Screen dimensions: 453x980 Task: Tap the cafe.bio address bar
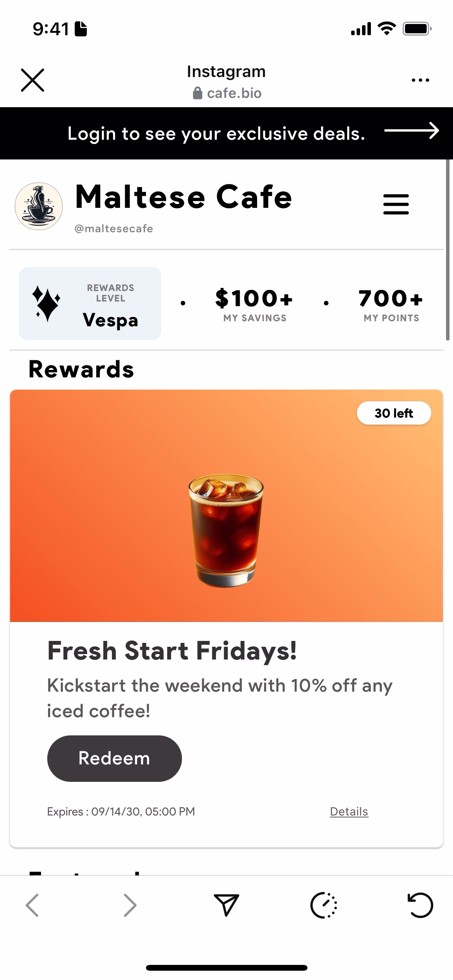tap(227, 93)
